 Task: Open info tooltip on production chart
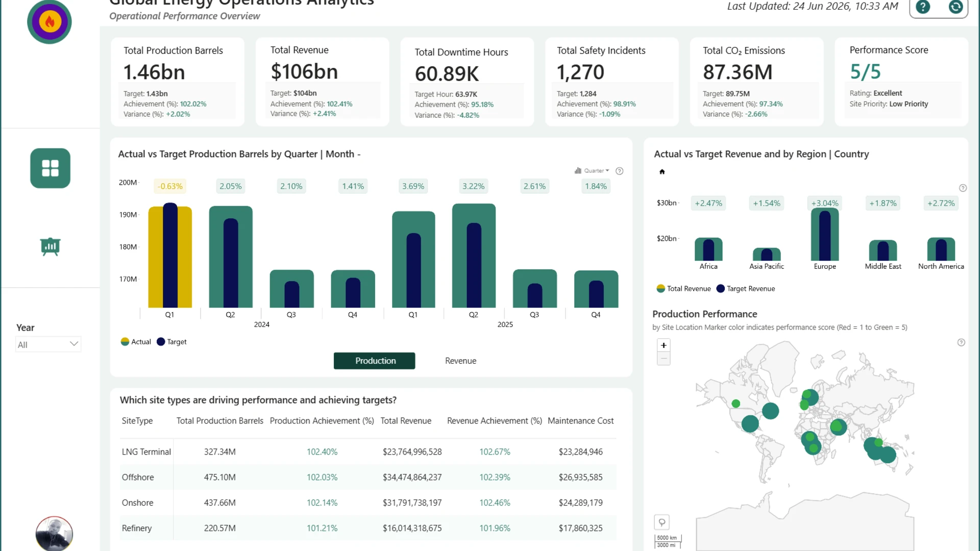coord(619,171)
